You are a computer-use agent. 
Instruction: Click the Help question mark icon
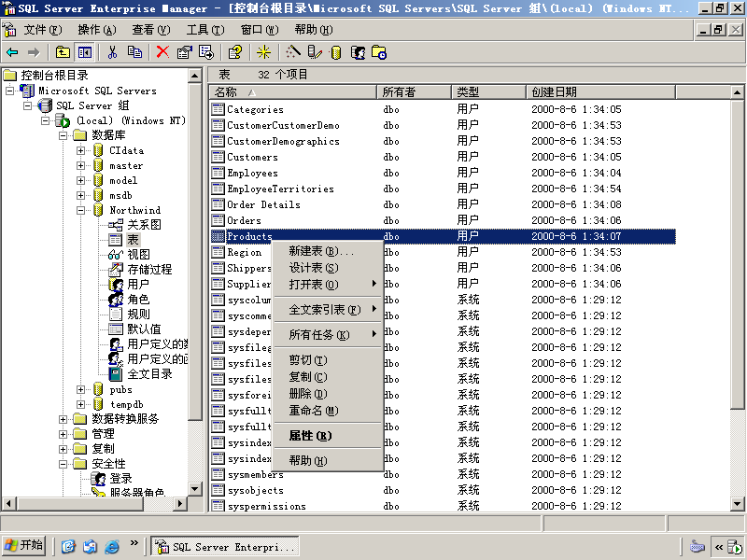point(235,52)
